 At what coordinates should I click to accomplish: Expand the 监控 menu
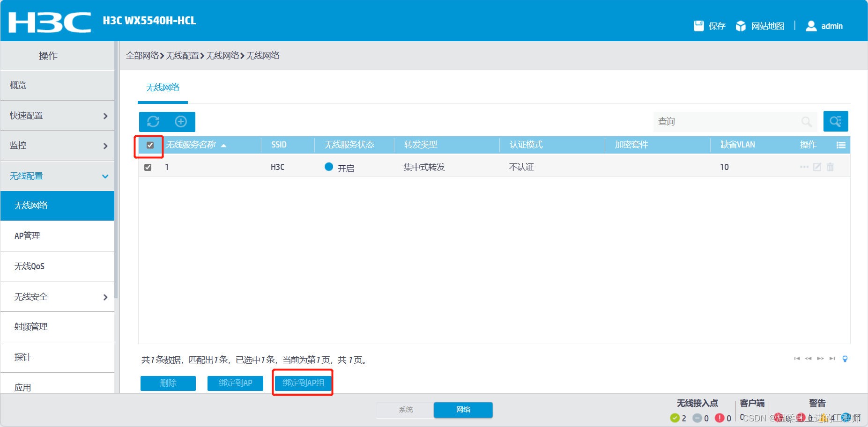[x=57, y=146]
